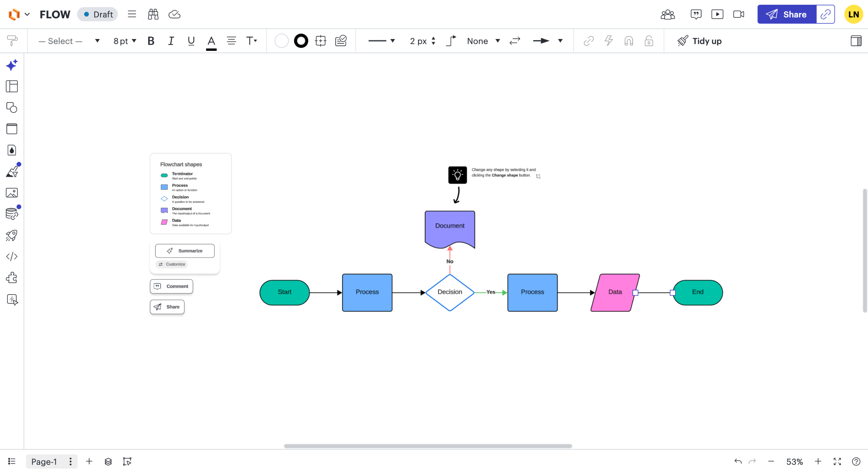Viewport: 868px width, 473px height.
Task: Select the Page-1 tab
Action: pos(44,461)
